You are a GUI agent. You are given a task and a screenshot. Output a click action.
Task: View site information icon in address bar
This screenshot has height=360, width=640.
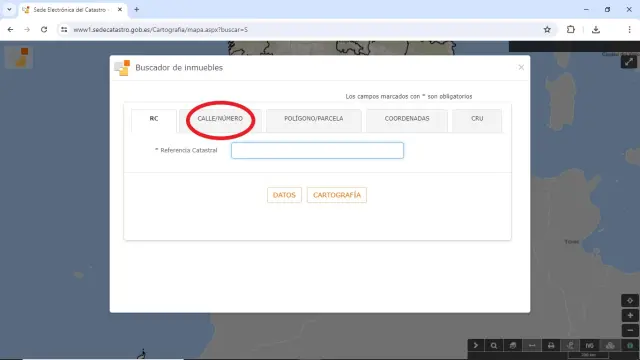click(x=64, y=29)
